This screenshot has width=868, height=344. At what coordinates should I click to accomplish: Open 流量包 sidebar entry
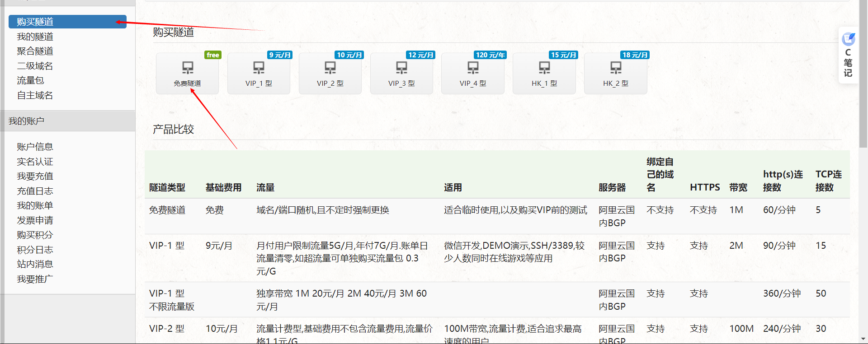tap(30, 80)
